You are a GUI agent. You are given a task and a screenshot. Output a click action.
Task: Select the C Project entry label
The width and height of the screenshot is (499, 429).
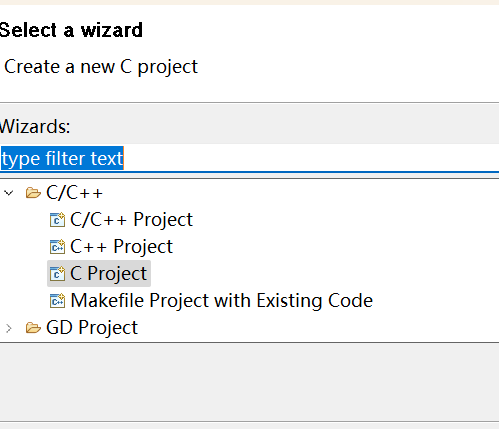(x=108, y=274)
